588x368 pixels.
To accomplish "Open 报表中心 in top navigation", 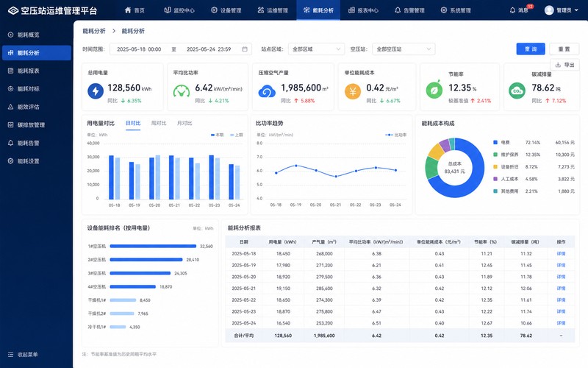I will click(x=363, y=10).
